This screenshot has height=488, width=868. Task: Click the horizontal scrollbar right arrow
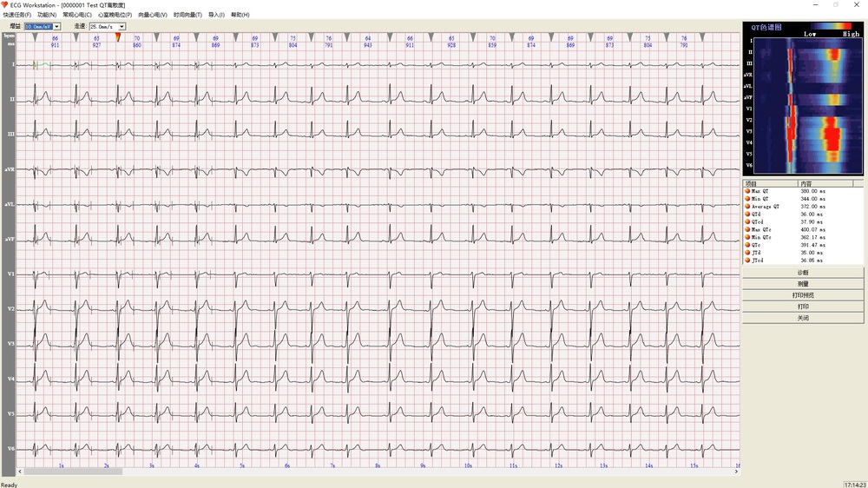[x=737, y=472]
